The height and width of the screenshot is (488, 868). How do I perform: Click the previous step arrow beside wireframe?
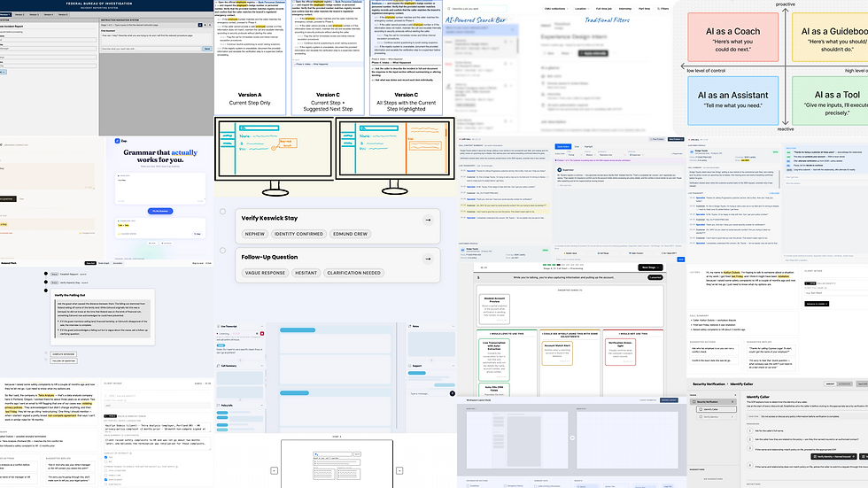click(274, 470)
